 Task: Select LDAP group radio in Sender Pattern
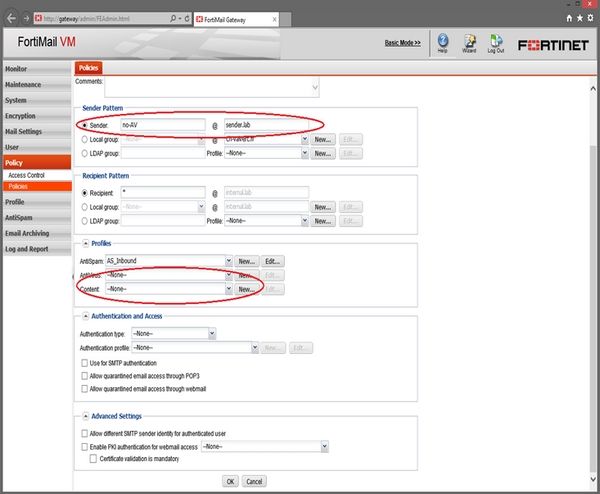point(85,153)
